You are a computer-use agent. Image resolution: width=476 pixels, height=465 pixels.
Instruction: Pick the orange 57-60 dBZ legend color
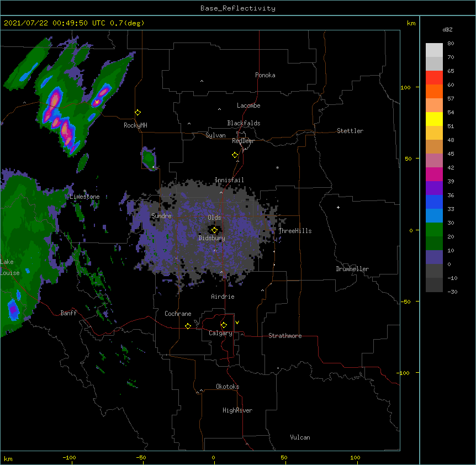pyautogui.click(x=434, y=92)
